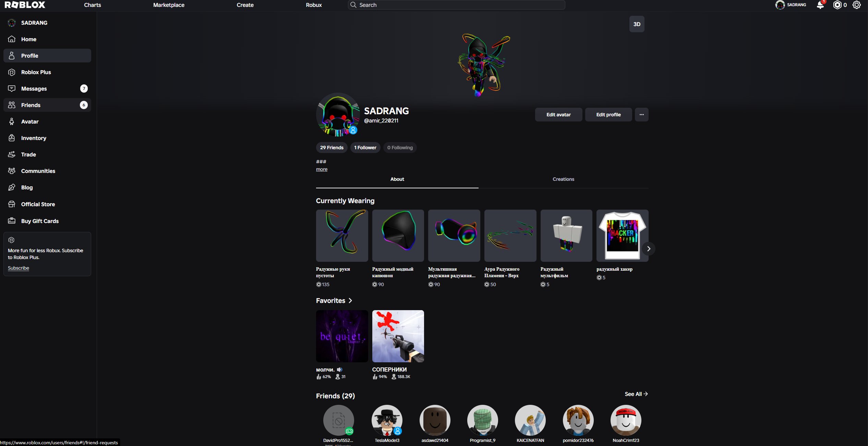Viewport: 868px width, 446px height.
Task: Open the молчи. favorite game thumbnail
Action: 342,336
